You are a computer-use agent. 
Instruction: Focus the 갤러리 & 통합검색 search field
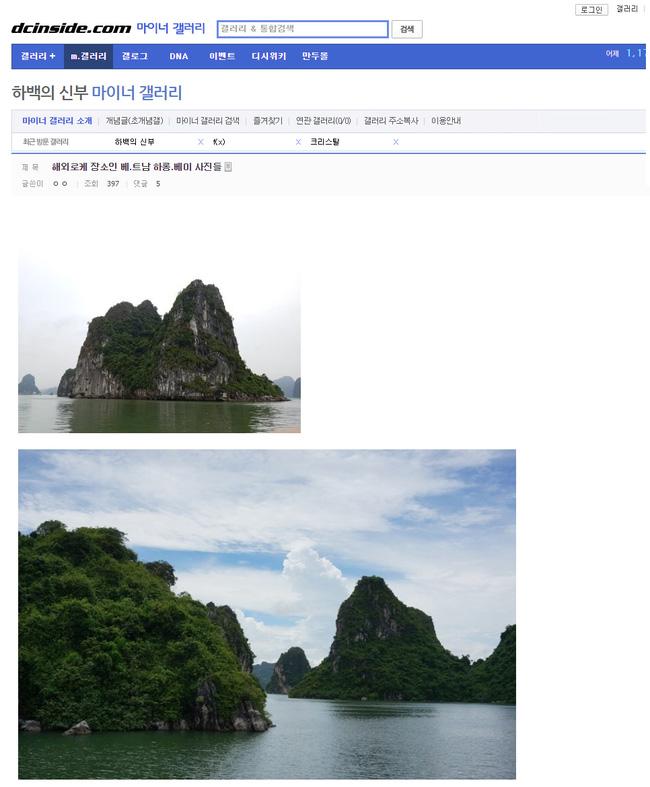pyautogui.click(x=303, y=29)
